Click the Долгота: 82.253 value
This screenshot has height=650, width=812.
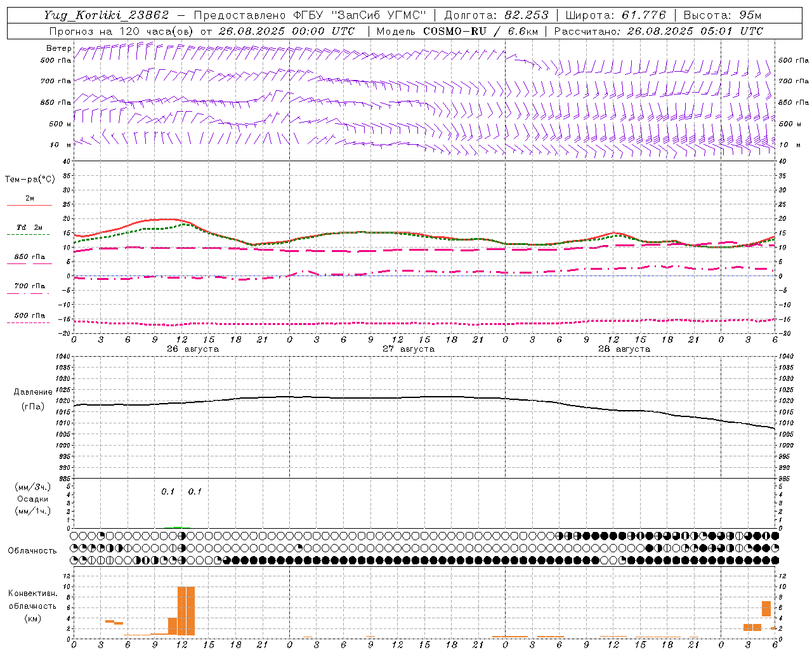(496, 15)
